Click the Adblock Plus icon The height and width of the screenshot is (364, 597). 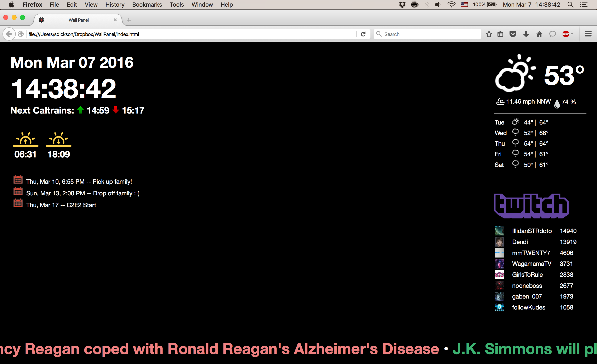(x=565, y=34)
